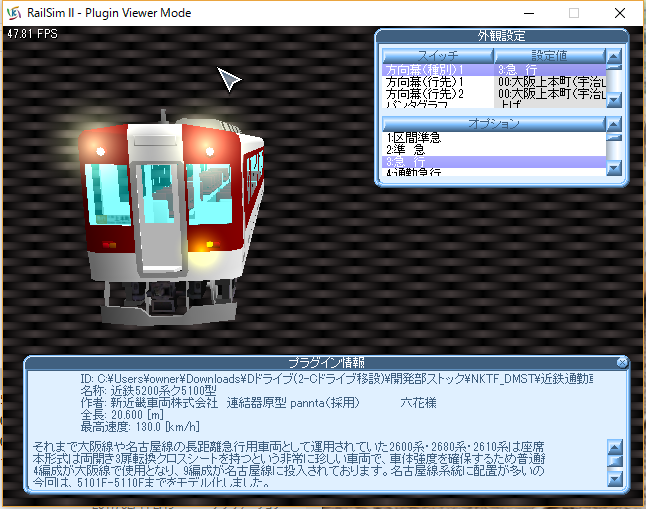Screen dimensions: 646x509
Task: Maximize the RailSim II window
Action: click(574, 13)
